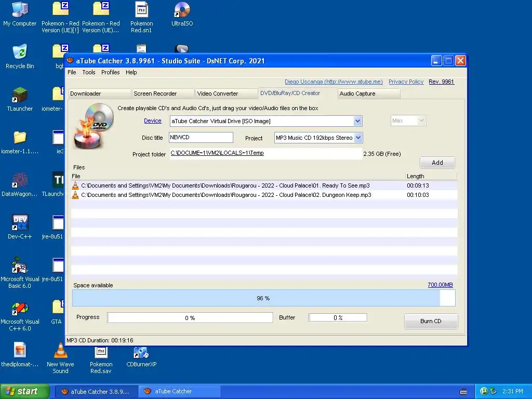The height and width of the screenshot is (399, 532).
Task: Open the Windows start button
Action: coord(25,391)
